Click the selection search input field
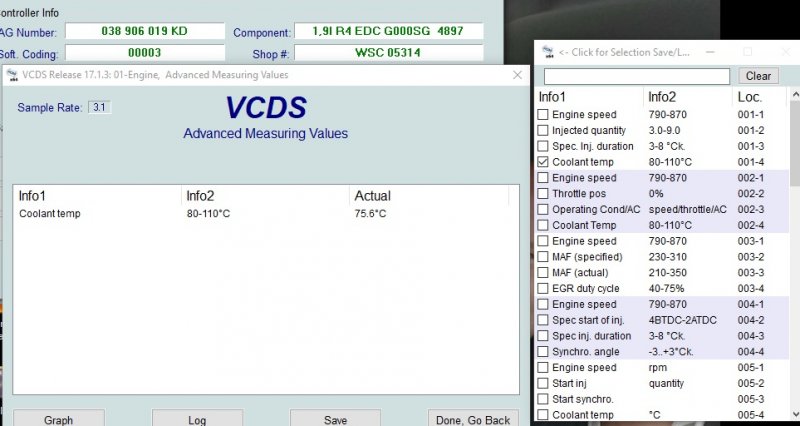This screenshot has height=426, width=800. point(637,76)
